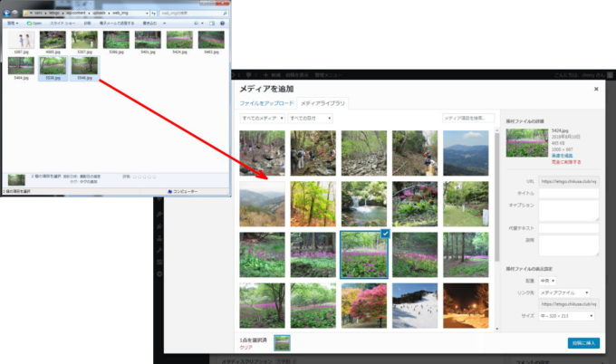This screenshot has width=616, height=364.
Task: Select the 5546.jpg file in Explorer
Action: click(84, 67)
